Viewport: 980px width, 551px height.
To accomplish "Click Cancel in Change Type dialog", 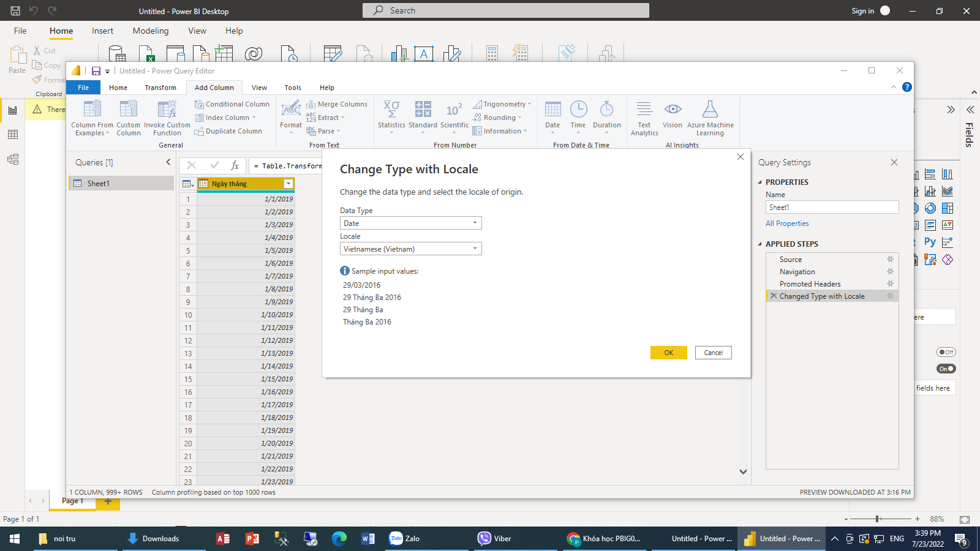I will pyautogui.click(x=714, y=353).
